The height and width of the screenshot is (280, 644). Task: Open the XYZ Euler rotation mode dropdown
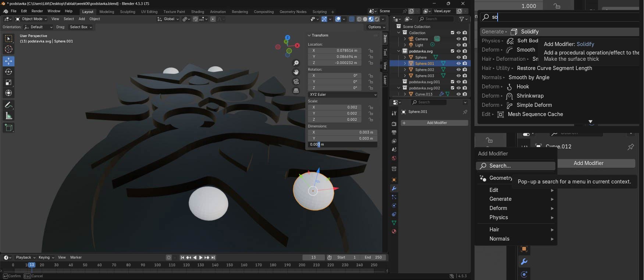point(342,95)
